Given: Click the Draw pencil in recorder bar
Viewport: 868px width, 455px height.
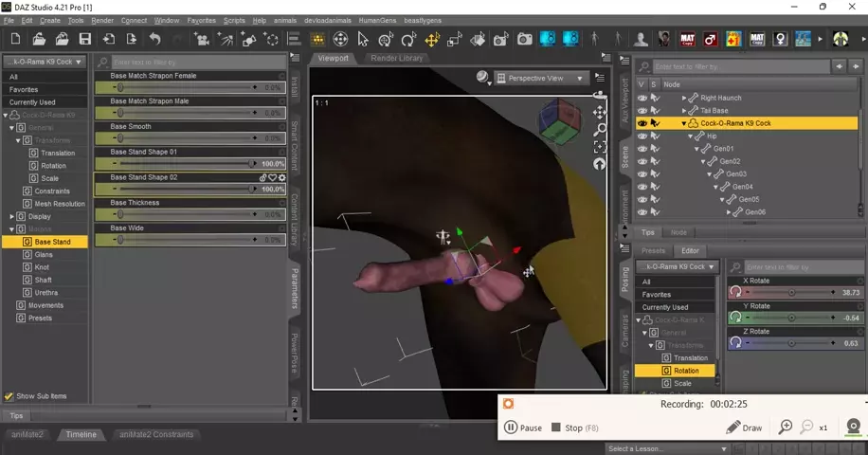Looking at the screenshot, I should coord(744,428).
